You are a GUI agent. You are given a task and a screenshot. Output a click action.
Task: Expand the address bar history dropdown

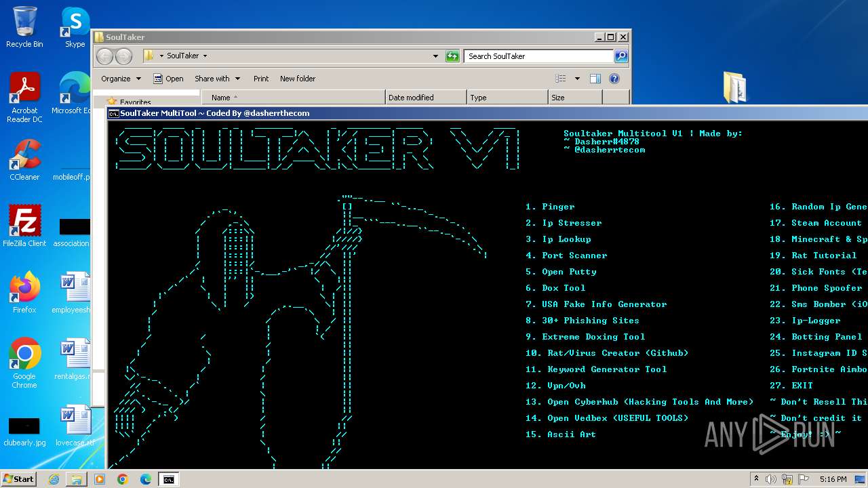click(x=435, y=56)
